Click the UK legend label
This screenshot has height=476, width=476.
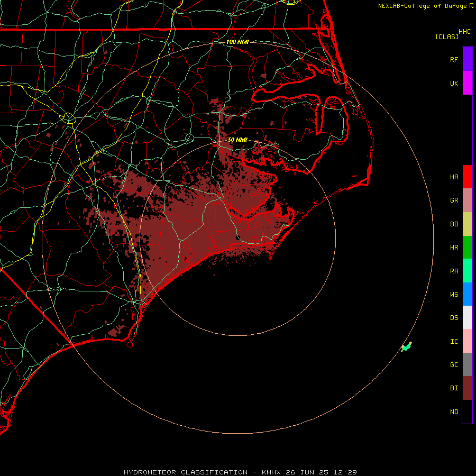(454, 83)
